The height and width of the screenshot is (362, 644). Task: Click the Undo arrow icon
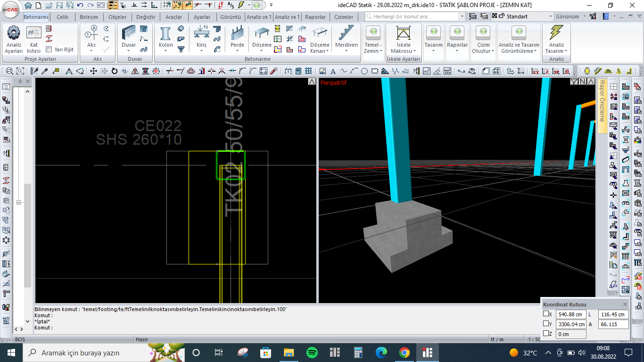click(80, 5)
